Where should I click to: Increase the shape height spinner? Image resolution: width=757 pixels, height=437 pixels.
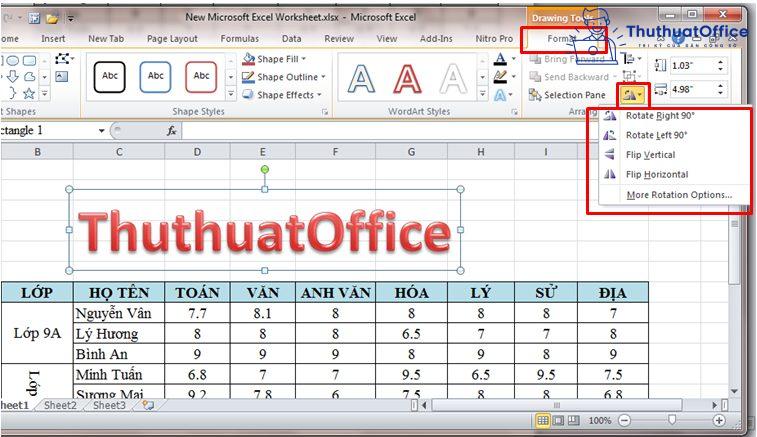(721, 62)
